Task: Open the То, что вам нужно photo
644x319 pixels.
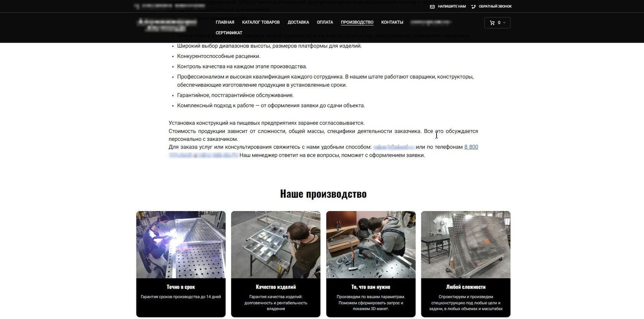Action: coord(371,245)
